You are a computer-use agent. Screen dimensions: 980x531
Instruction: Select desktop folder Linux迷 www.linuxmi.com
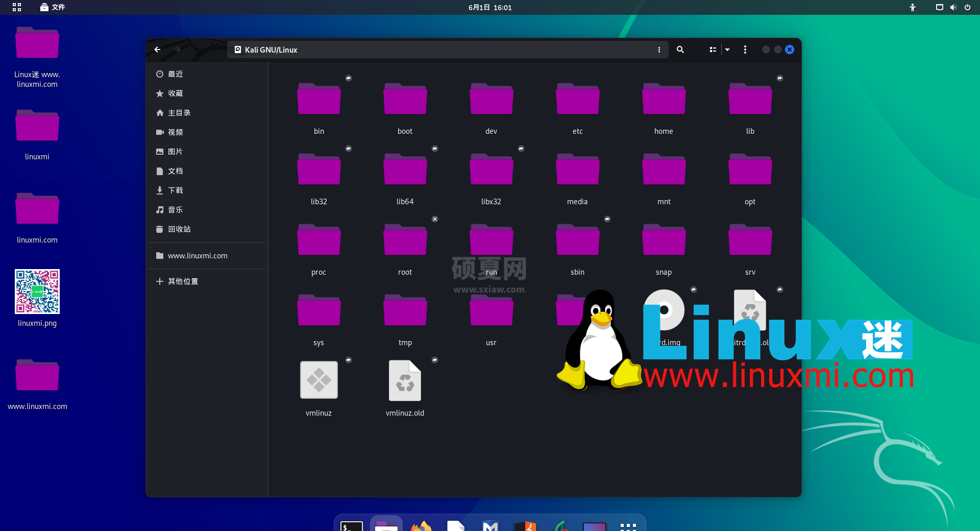coord(37,43)
